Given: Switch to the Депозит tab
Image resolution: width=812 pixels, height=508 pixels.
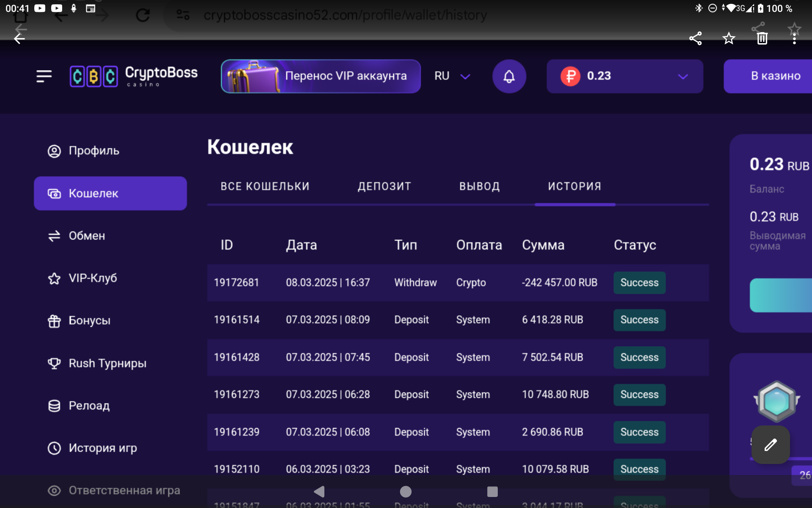Looking at the screenshot, I should [x=384, y=186].
